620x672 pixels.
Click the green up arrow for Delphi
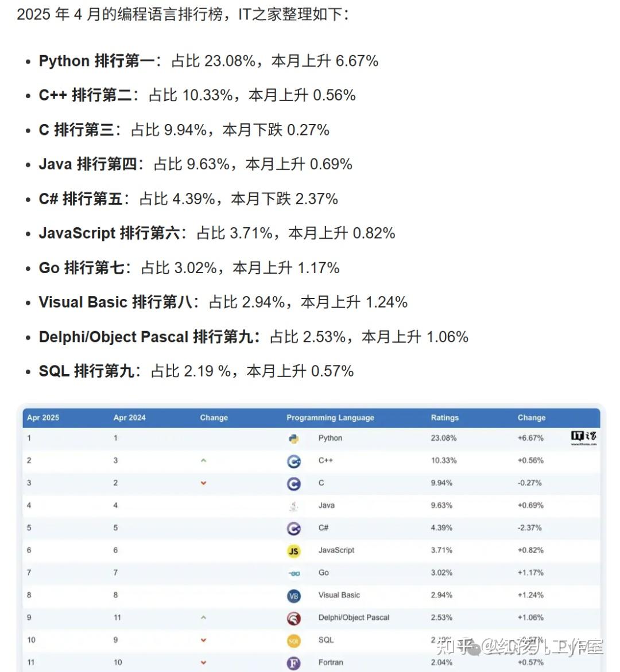204,617
